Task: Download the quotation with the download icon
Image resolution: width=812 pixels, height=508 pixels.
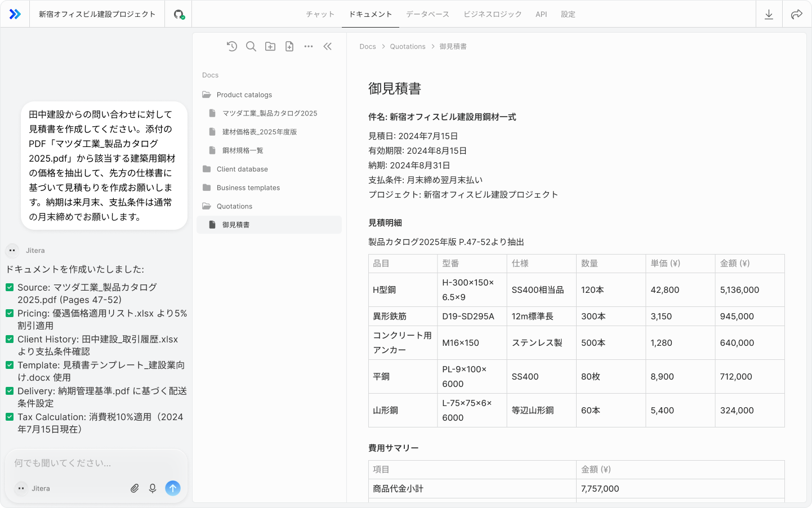Action: click(x=769, y=14)
